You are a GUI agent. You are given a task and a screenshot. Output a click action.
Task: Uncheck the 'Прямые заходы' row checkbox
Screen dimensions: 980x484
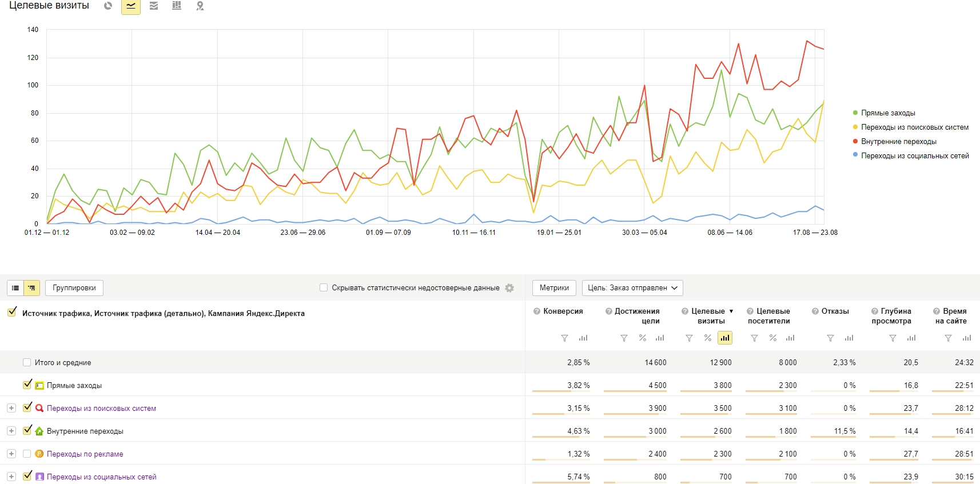(27, 385)
